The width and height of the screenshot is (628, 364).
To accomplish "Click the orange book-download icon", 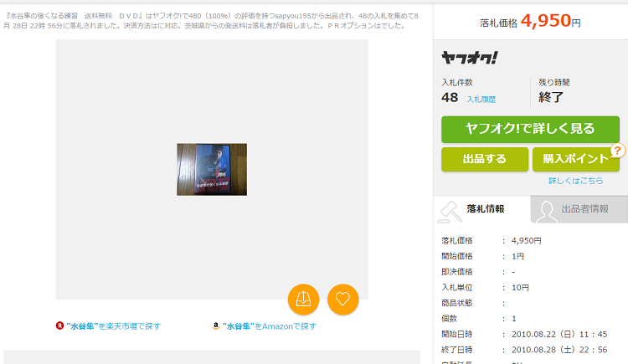I will pos(303,300).
